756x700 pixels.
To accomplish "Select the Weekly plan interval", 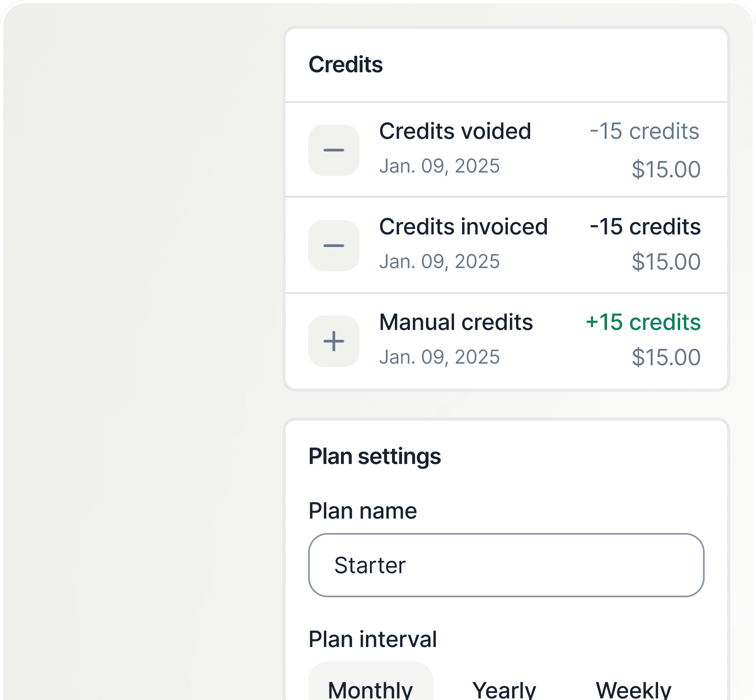I will click(x=634, y=688).
